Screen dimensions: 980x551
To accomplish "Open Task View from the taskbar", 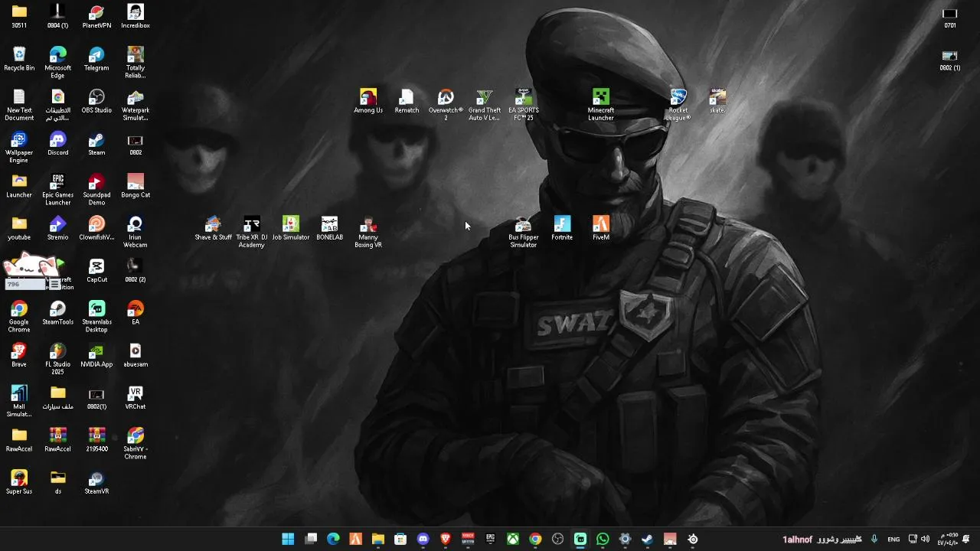I will point(311,540).
